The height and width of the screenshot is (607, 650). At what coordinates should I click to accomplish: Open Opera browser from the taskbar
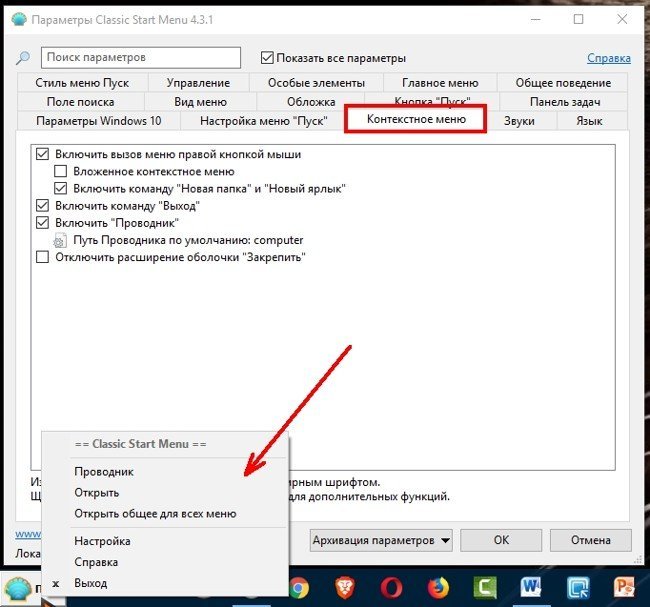(391, 588)
